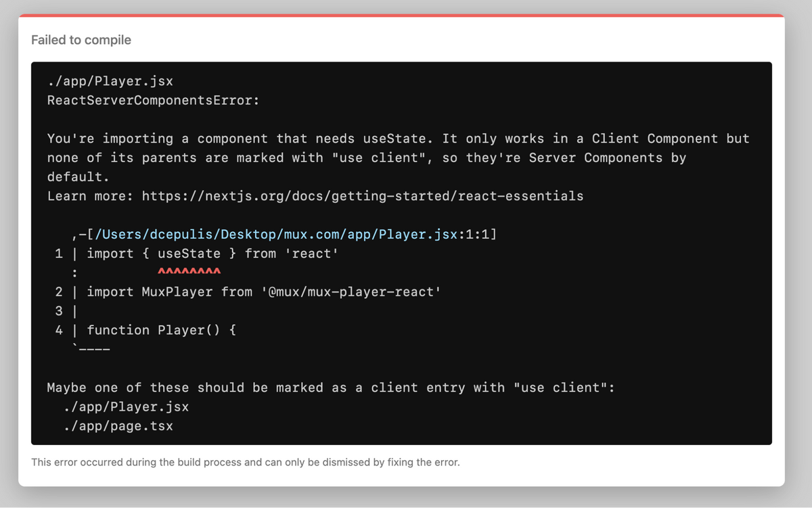Screen dimensions: 812x508
Task: Click the red squiggly underline beneath useState
Action: (x=189, y=271)
